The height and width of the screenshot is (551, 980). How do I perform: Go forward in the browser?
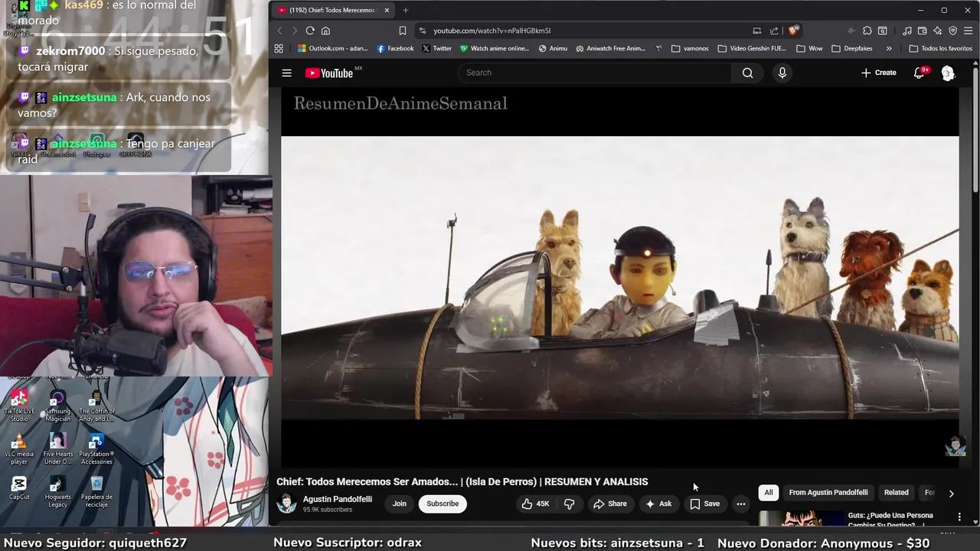click(294, 31)
